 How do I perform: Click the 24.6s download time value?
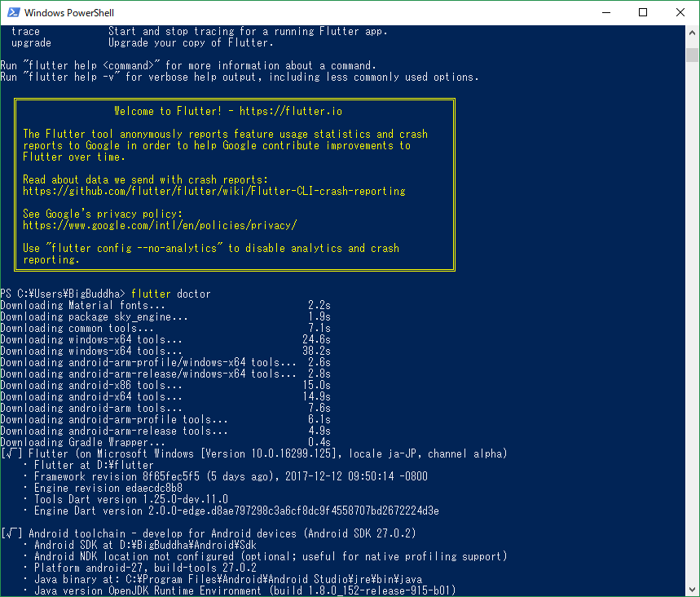coord(316,339)
